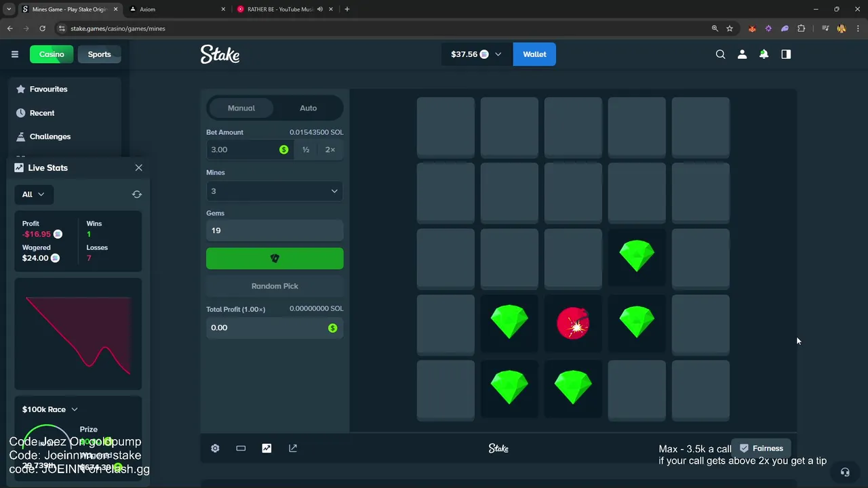868x488 pixels.
Task: Open a new browser tab
Action: point(347,9)
